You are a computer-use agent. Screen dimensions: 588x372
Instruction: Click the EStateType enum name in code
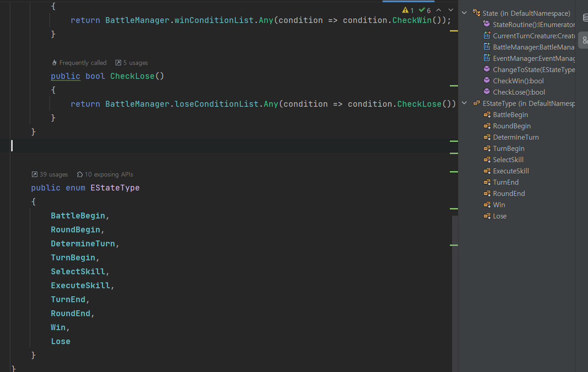coord(115,188)
